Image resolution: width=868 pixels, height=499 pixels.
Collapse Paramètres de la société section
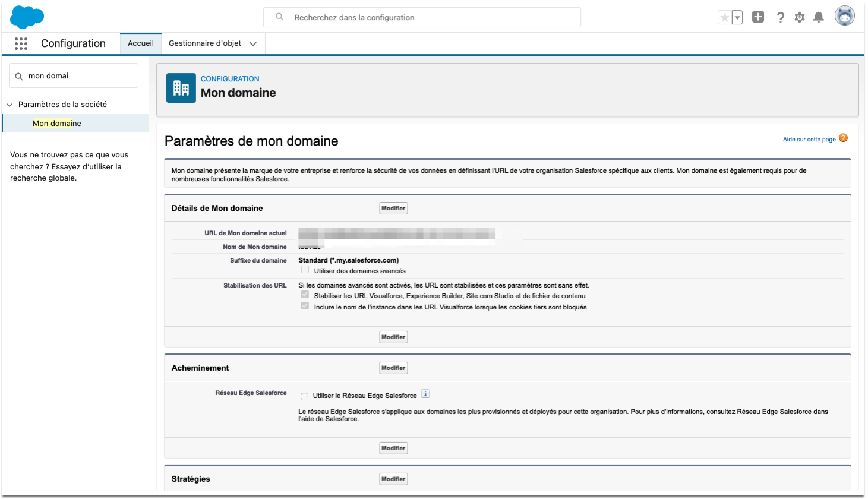point(10,105)
